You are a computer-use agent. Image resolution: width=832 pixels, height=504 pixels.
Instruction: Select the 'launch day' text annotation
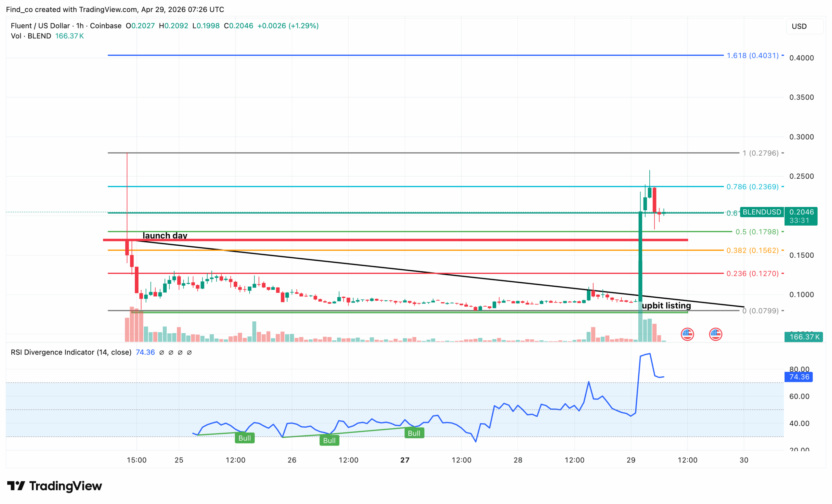tap(165, 235)
